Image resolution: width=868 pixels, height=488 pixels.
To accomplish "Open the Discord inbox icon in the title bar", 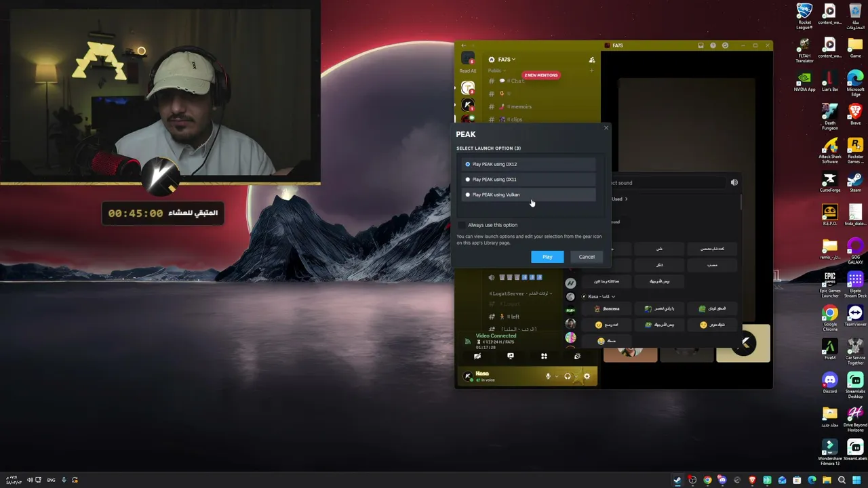I will 701,45.
